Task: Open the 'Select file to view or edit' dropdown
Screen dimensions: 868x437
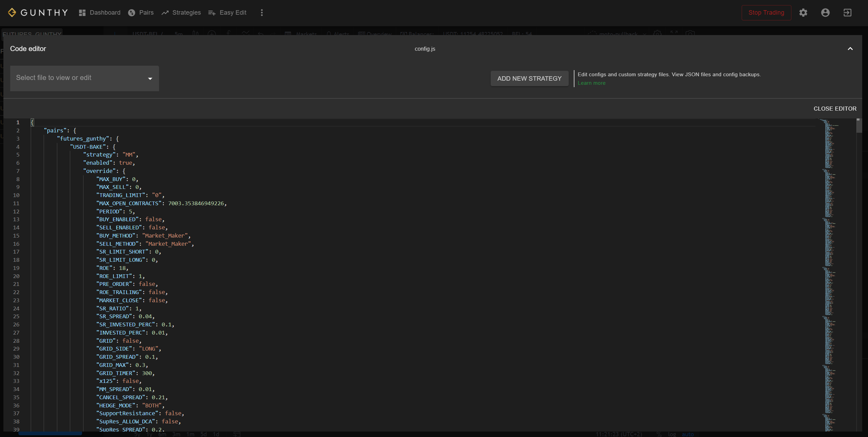Action: click(x=84, y=78)
